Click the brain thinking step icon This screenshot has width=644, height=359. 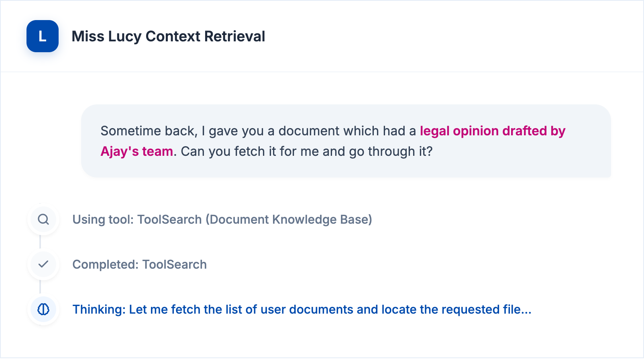click(x=43, y=309)
